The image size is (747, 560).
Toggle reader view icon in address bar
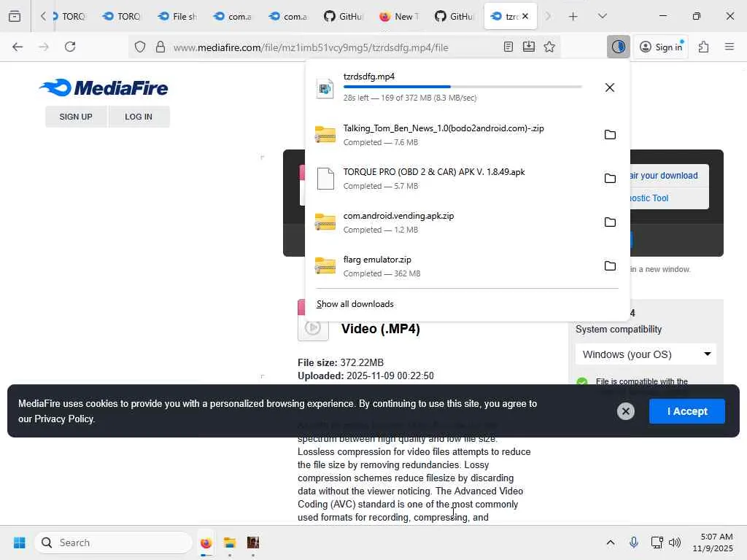(x=508, y=47)
